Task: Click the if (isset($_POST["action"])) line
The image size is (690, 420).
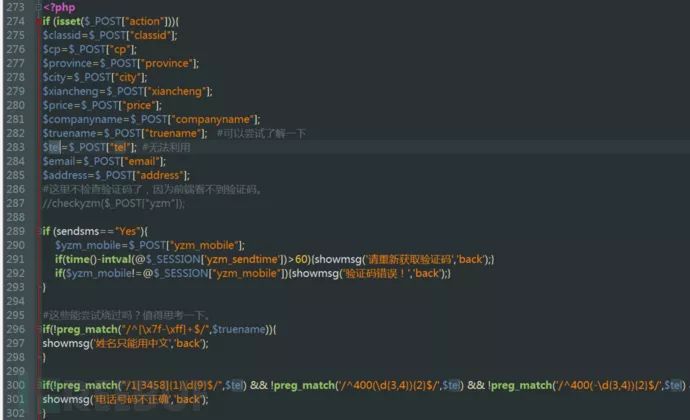Action: click(110, 21)
